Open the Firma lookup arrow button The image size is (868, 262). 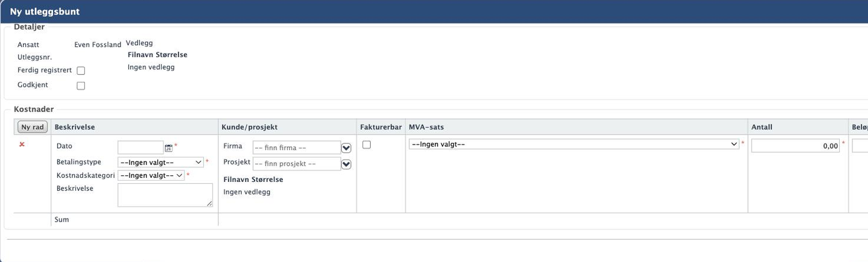tap(346, 148)
